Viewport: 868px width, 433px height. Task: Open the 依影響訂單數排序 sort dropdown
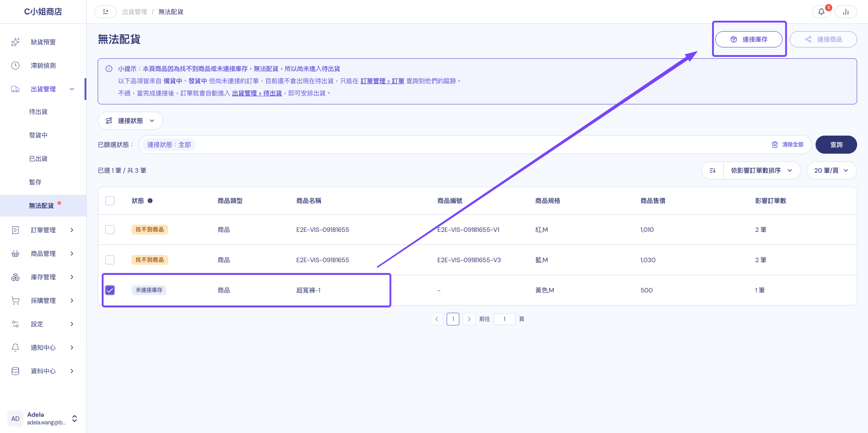[762, 170]
